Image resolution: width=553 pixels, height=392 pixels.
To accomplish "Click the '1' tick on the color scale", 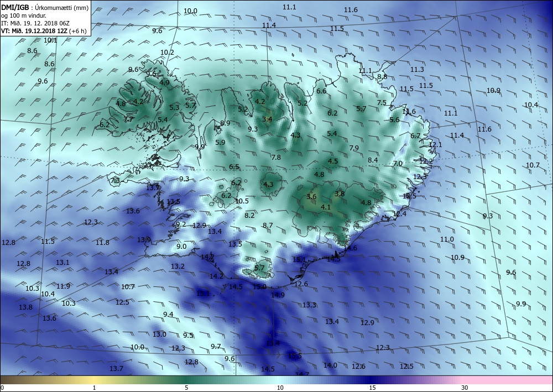I will tap(94, 388).
